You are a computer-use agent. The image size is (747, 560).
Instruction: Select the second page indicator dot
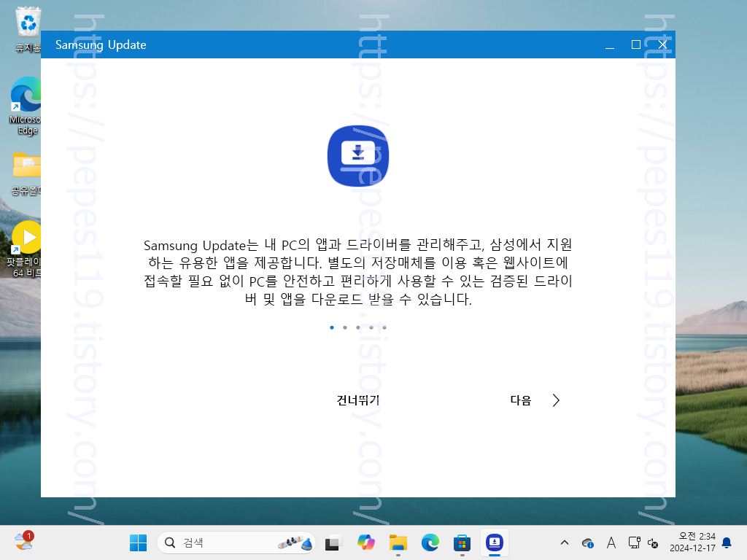point(345,327)
